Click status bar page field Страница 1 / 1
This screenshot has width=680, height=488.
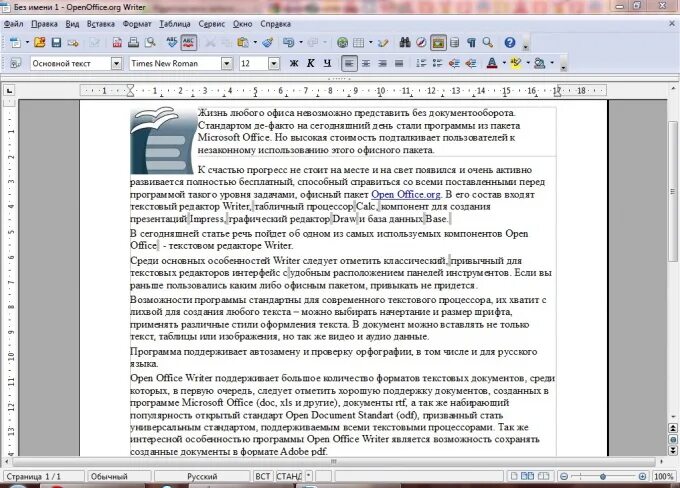pos(43,476)
